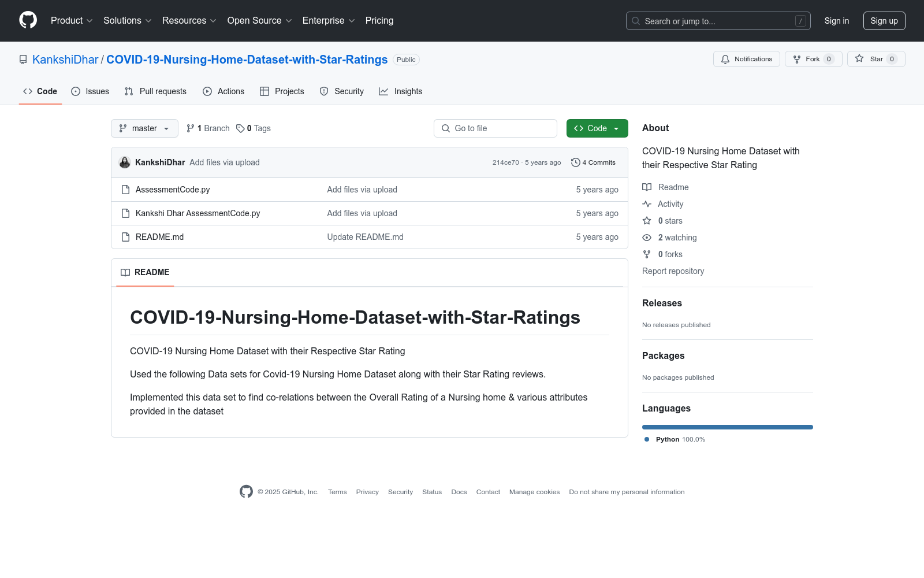Click the commit history clock icon
Viewport: 924px width, 578px height.
[575, 162]
